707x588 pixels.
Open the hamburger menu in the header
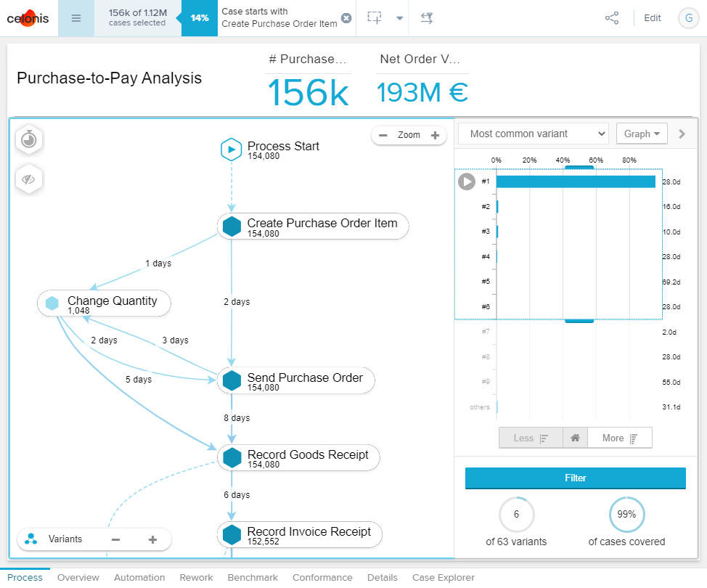[76, 18]
